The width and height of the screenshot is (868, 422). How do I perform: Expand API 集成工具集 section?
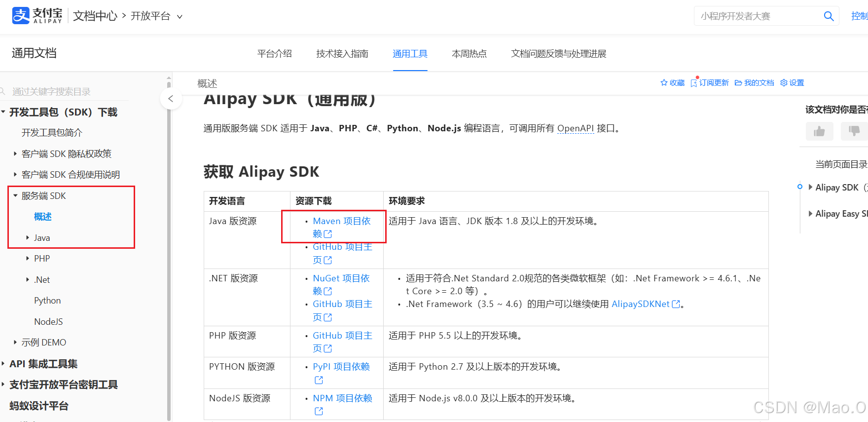3,364
